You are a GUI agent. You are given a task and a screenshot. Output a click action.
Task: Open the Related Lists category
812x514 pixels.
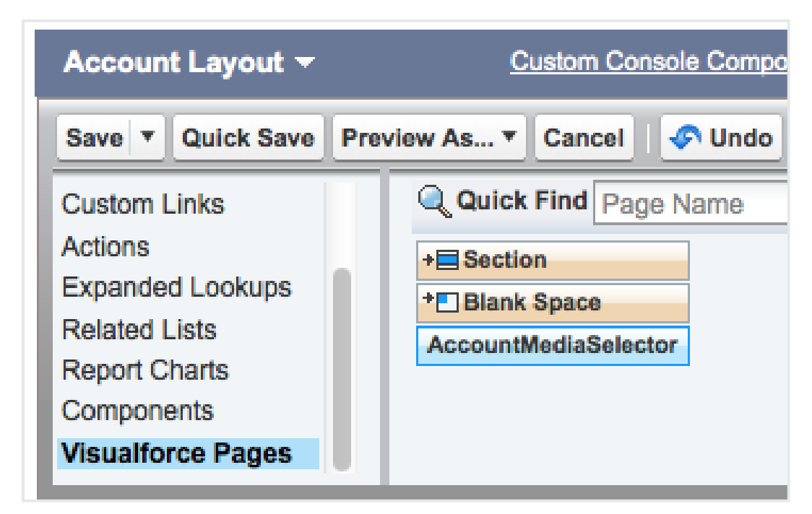tap(139, 330)
